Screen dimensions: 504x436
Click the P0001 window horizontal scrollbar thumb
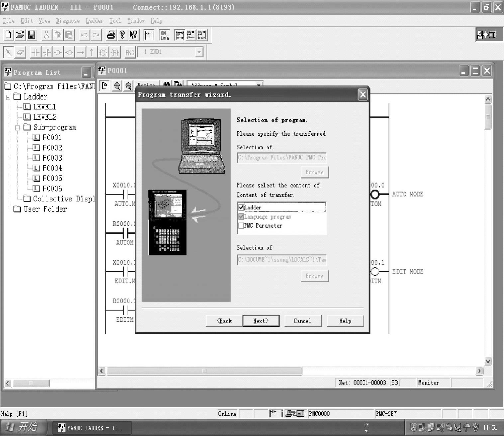[x=204, y=371]
